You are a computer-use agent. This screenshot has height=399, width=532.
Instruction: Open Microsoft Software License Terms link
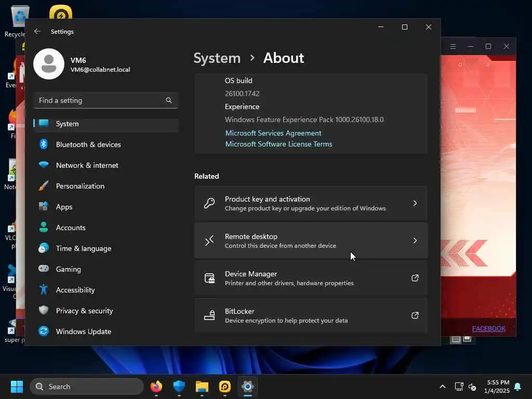(x=278, y=144)
